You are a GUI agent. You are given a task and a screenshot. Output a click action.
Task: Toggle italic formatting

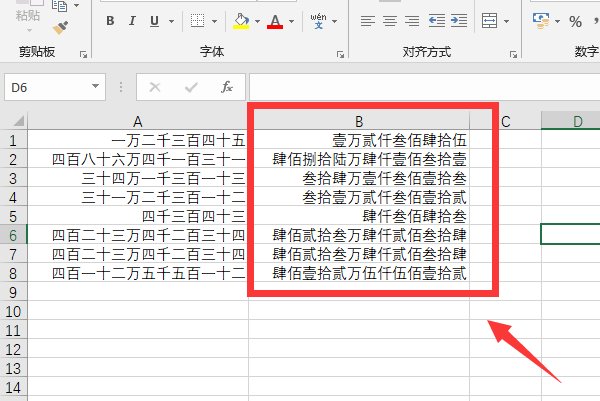pos(132,21)
